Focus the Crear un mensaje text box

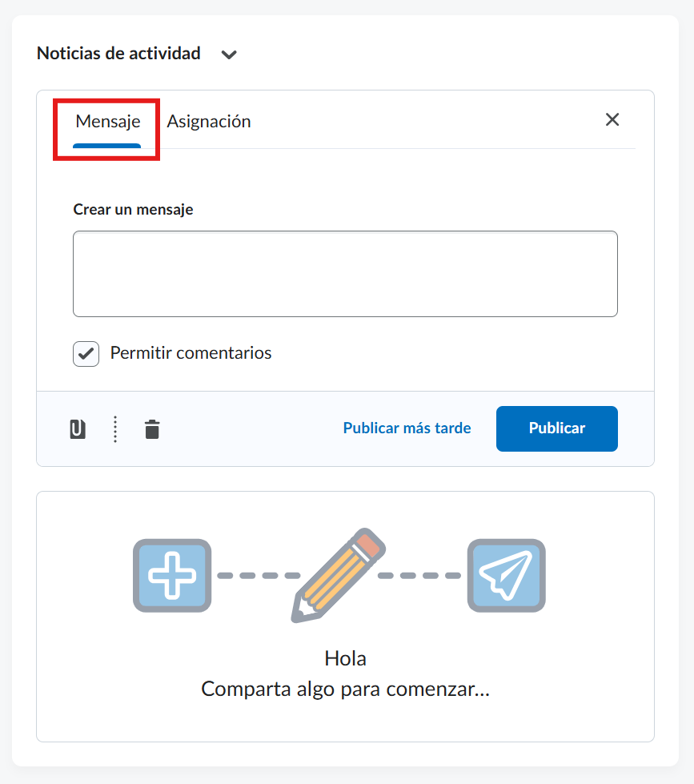pyautogui.click(x=345, y=274)
